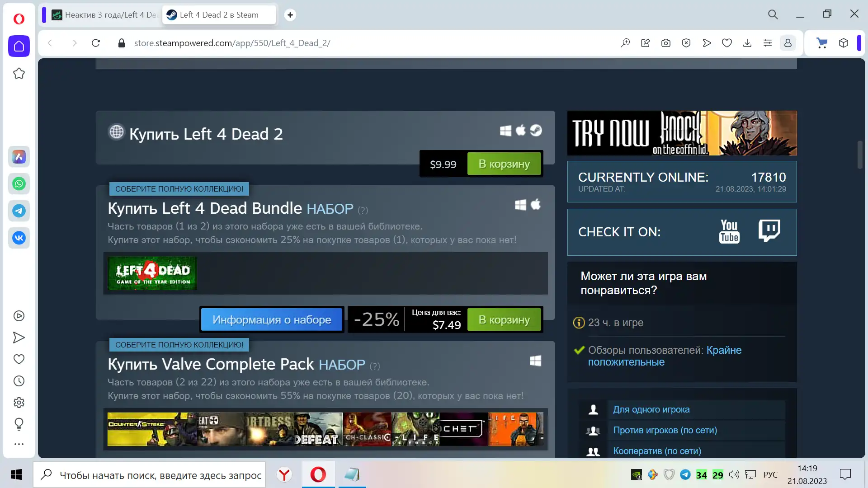Viewport: 868px width, 488px height.
Task: Open 'Для одного игрока' category link
Action: [x=651, y=409]
